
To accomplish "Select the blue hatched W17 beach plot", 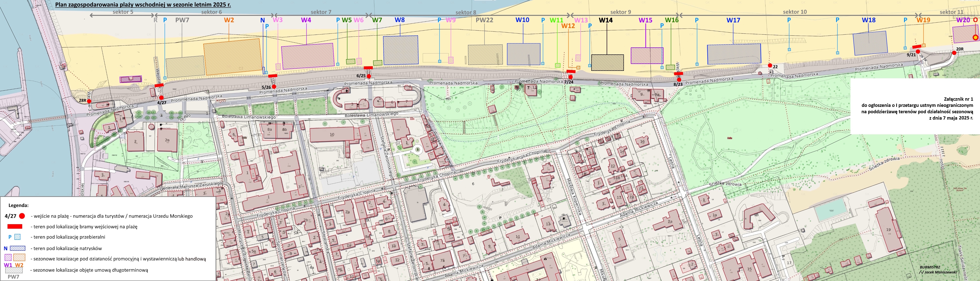I will (734, 54).
